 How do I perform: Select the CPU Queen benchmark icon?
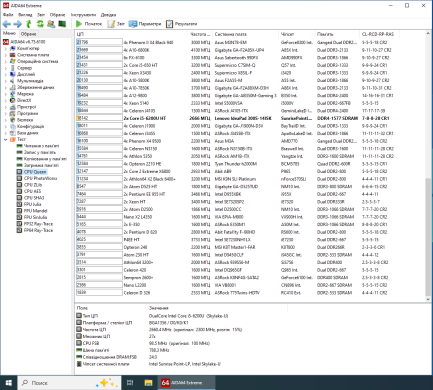click(x=20, y=172)
